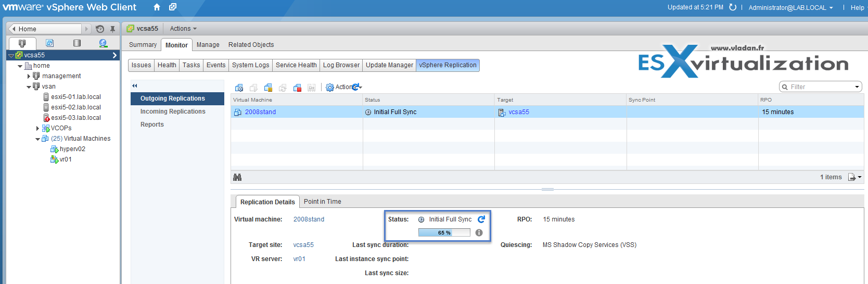Open the Help link
The width and height of the screenshot is (868, 284).
[857, 7]
